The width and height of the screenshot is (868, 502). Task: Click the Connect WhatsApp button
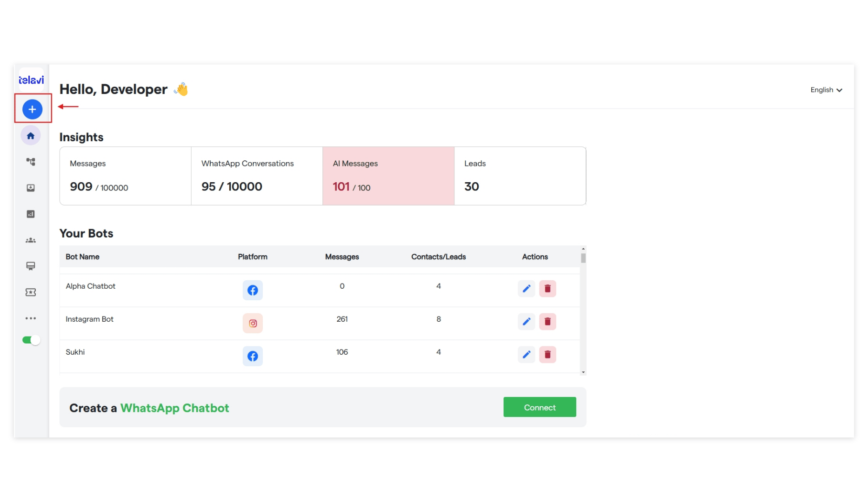point(540,407)
